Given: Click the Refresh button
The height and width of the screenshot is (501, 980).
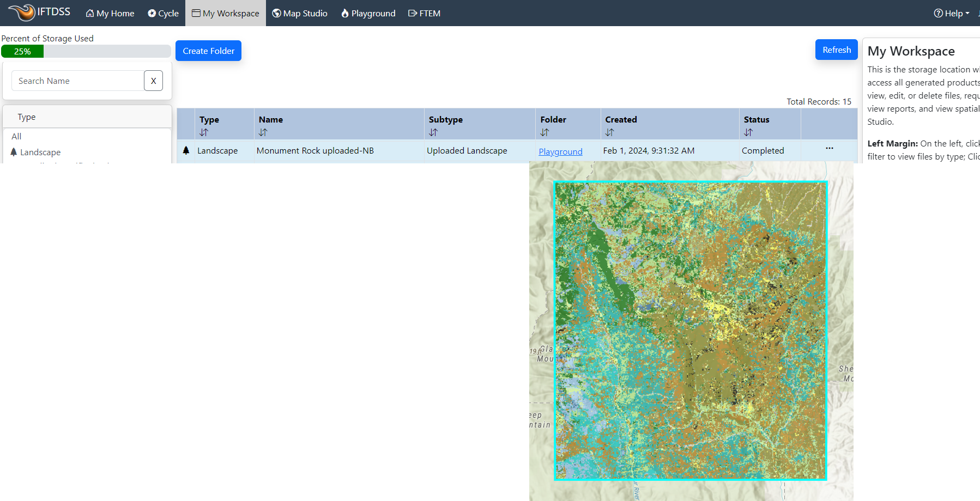Looking at the screenshot, I should pos(837,50).
